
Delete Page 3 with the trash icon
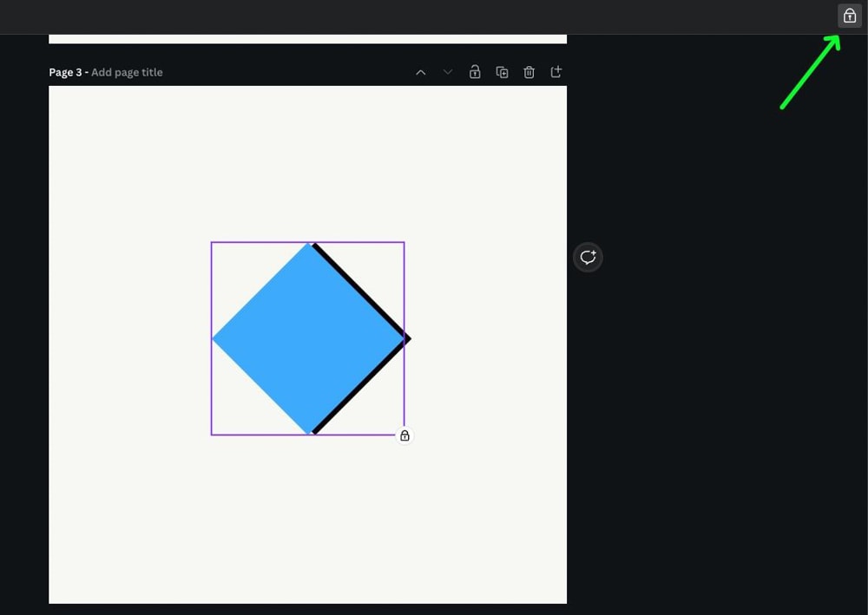tap(529, 73)
